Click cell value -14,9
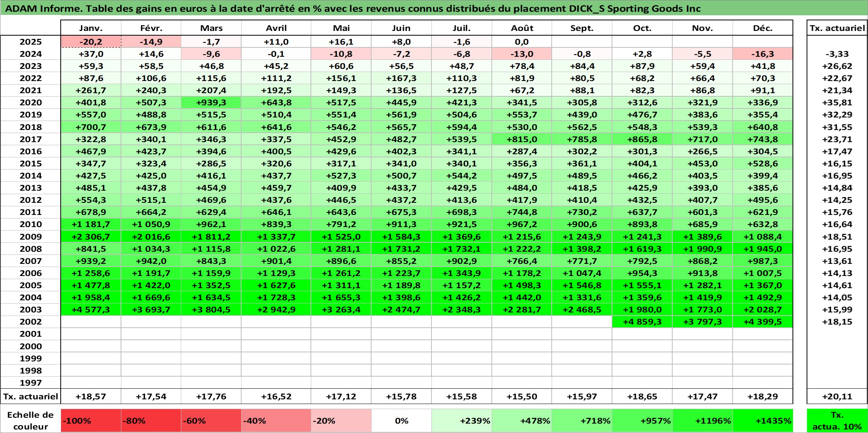 click(151, 42)
